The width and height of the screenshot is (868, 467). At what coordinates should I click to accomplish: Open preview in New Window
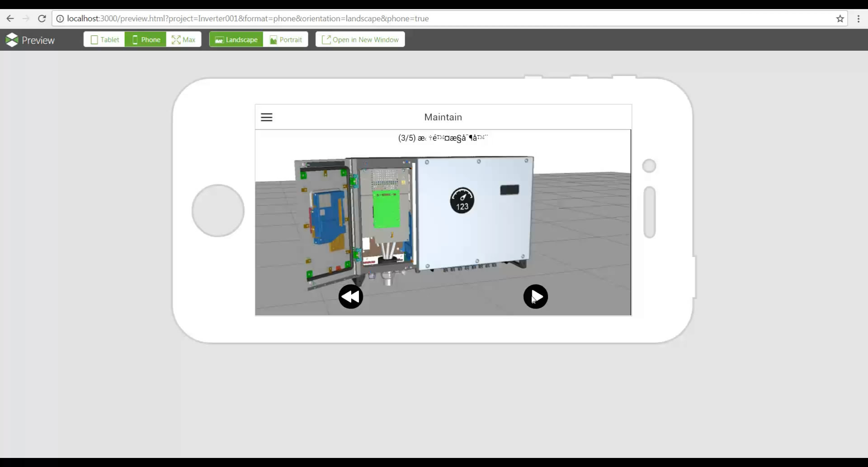(x=360, y=39)
